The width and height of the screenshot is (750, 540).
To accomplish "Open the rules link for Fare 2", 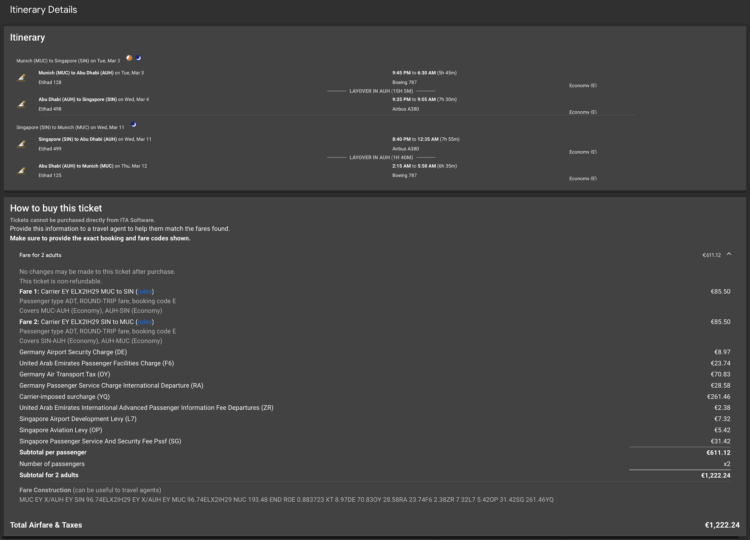I will point(144,321).
